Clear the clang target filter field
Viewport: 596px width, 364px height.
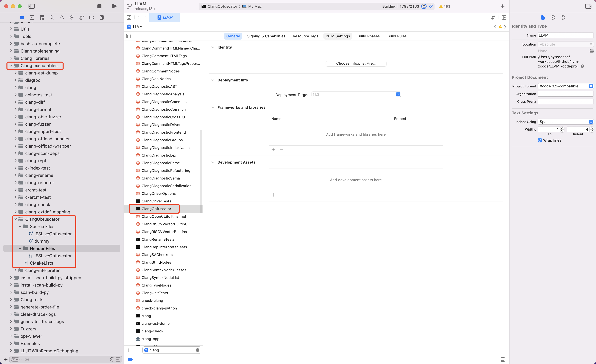(197, 350)
